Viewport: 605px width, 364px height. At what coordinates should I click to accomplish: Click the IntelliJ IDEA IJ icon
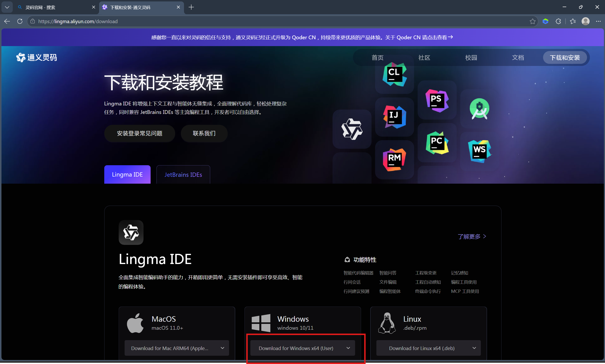tap(395, 117)
